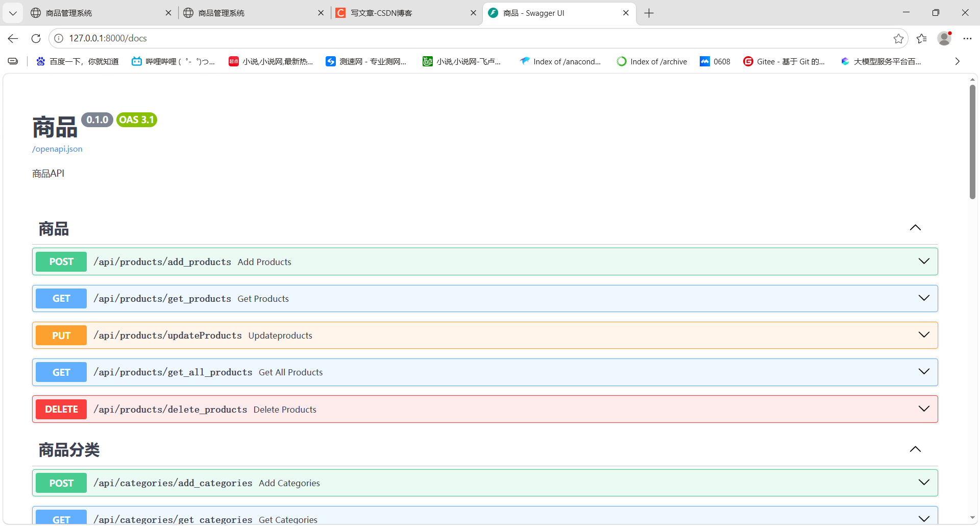Open the Gitee bookmark
Viewport: 980px width, 526px height.
784,61
